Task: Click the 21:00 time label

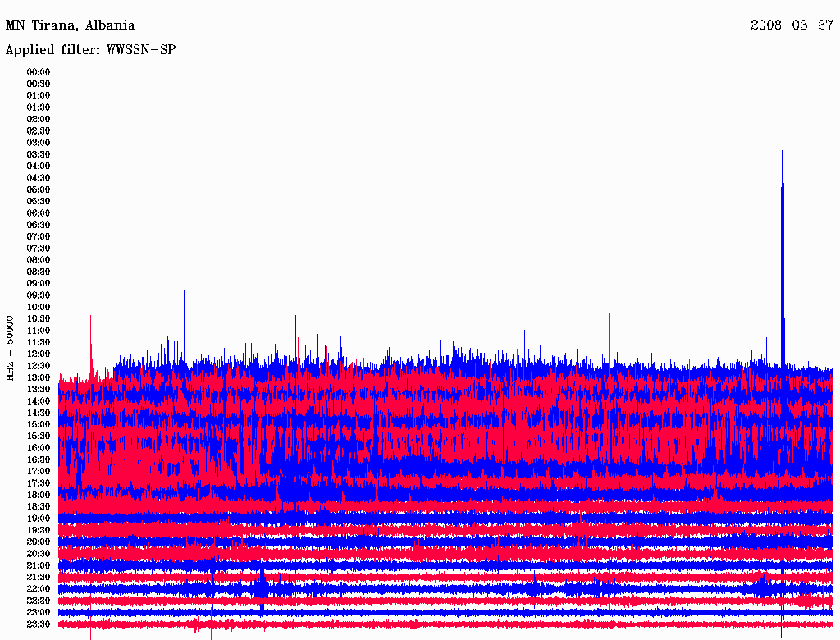Action: [x=39, y=565]
